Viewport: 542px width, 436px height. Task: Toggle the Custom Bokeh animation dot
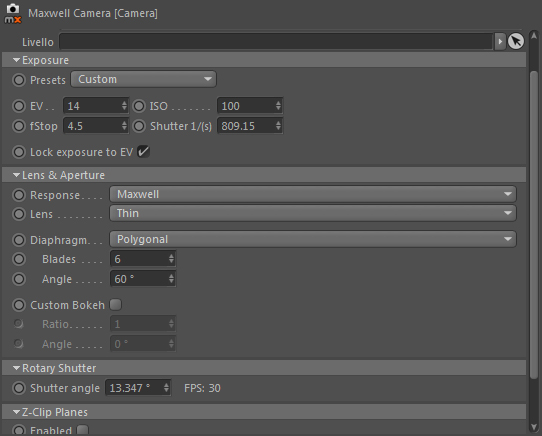coord(19,305)
